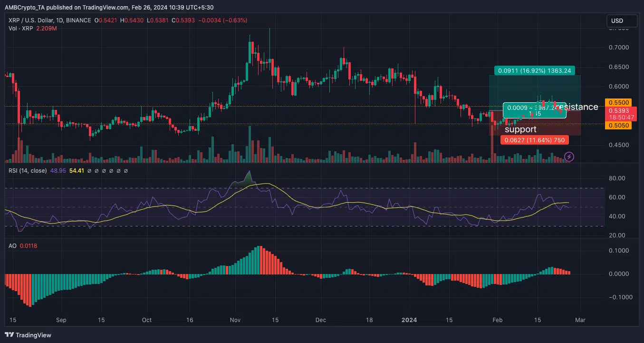
Task: Click the Vol XRP indicator label
Action: [20, 29]
